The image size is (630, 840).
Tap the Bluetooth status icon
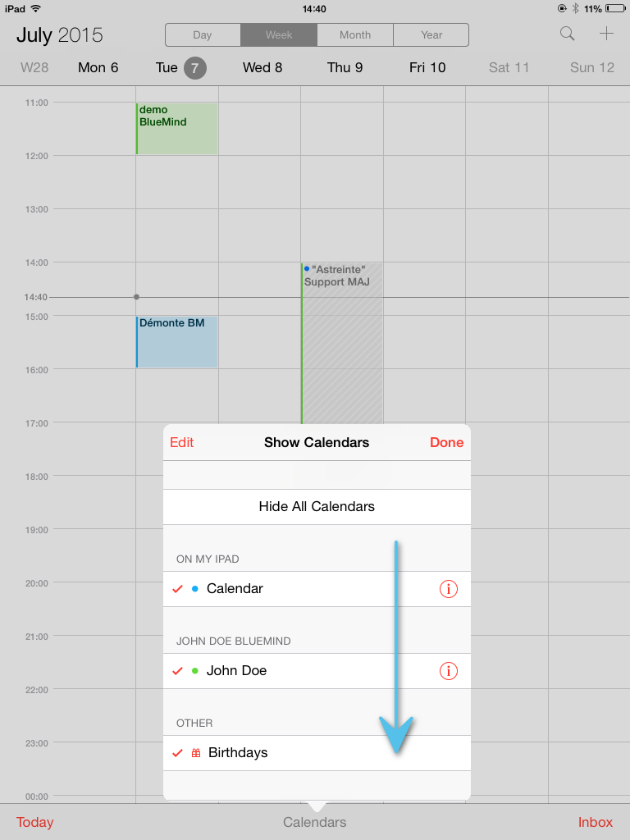(576, 8)
